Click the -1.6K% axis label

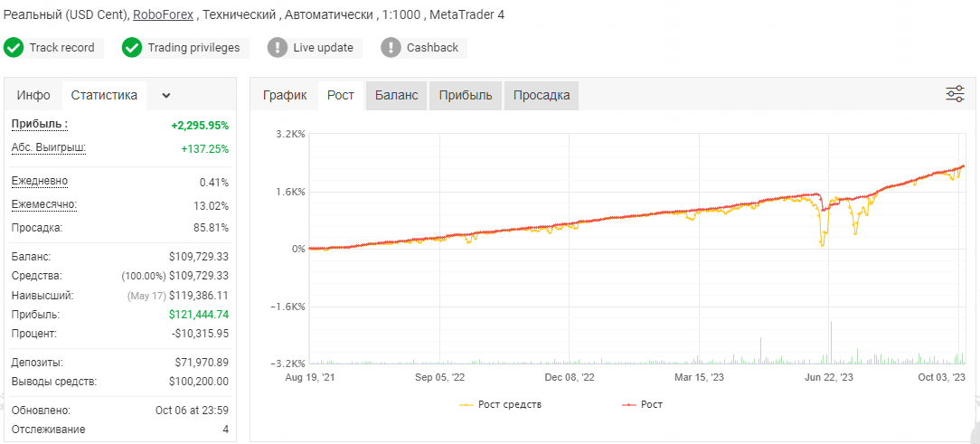(x=288, y=307)
